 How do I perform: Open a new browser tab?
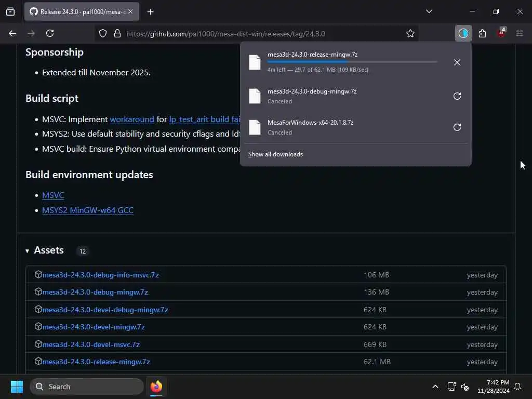click(x=150, y=12)
